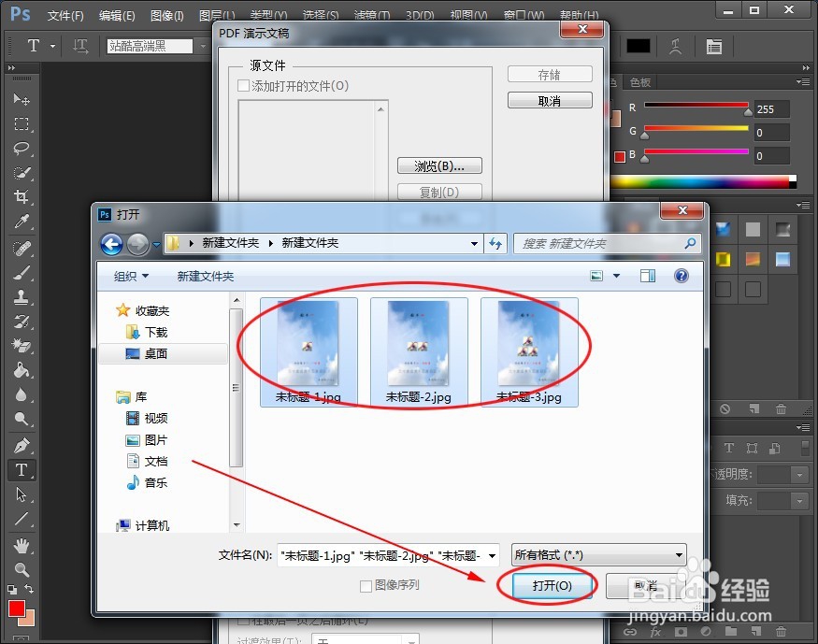Select the Horizontal Type tool
The image size is (818, 644).
tap(22, 470)
